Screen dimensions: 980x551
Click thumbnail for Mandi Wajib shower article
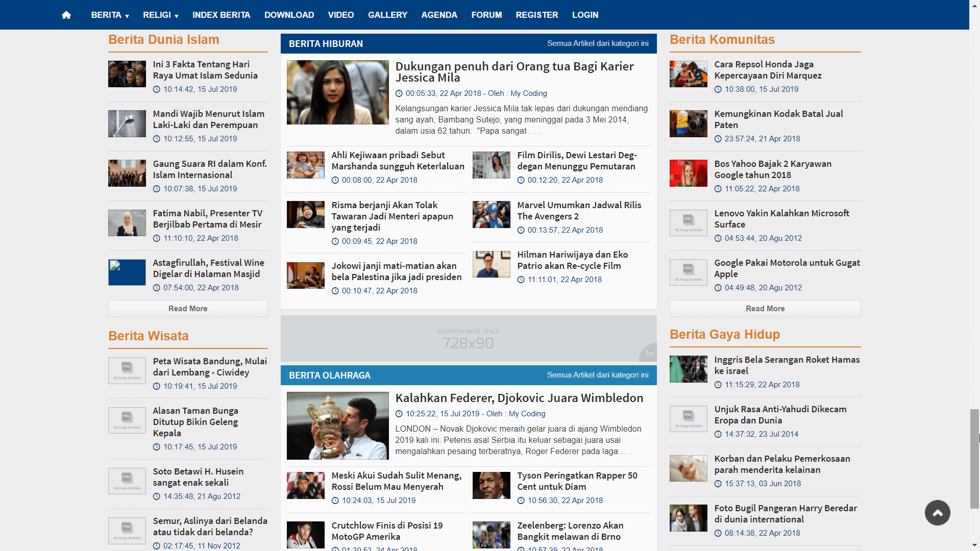click(x=127, y=123)
